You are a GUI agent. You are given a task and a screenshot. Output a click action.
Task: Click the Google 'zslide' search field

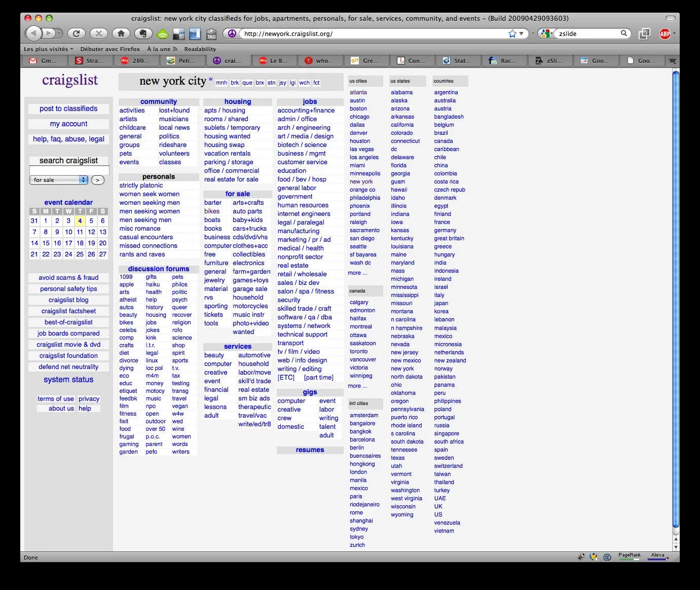point(588,33)
